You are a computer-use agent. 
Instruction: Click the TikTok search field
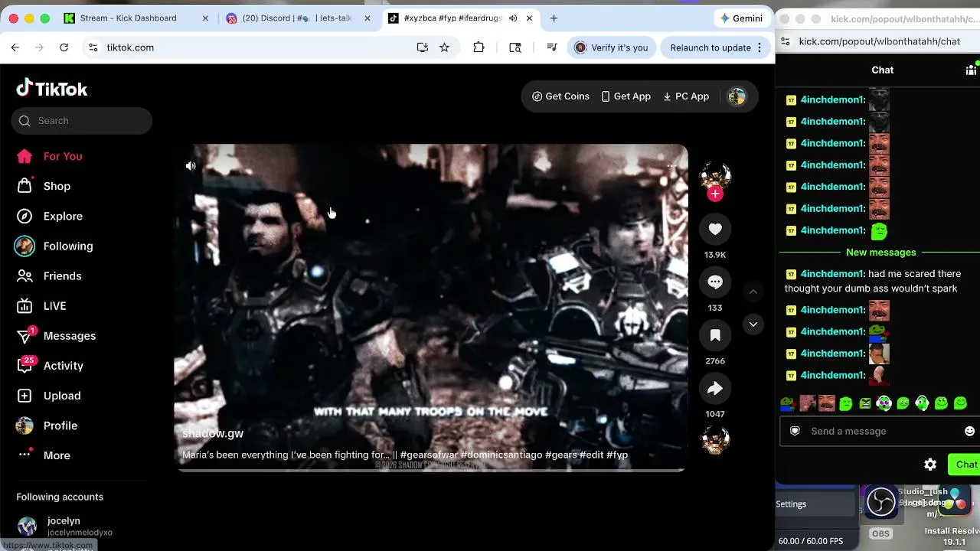click(x=82, y=121)
